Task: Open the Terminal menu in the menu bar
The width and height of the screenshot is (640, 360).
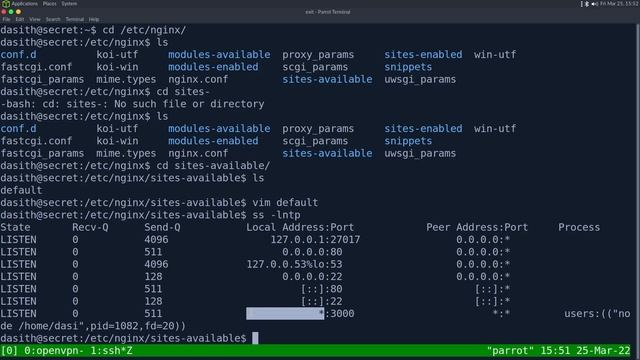Action: point(75,19)
